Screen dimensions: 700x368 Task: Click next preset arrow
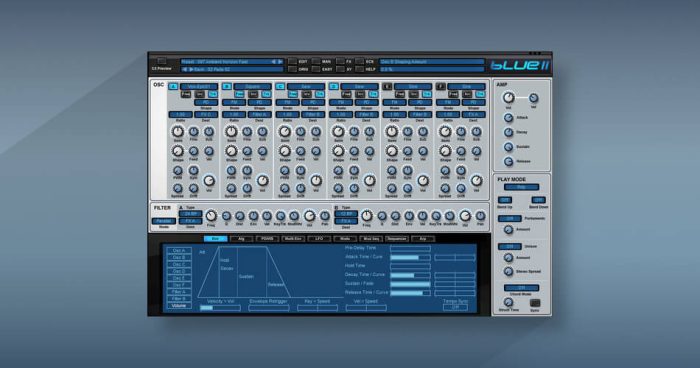pos(280,62)
